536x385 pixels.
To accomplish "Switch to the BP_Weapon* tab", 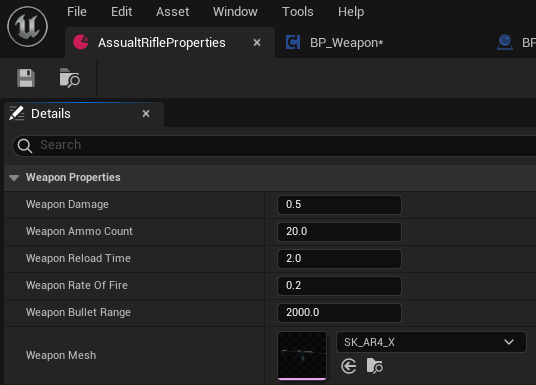I will [x=346, y=43].
